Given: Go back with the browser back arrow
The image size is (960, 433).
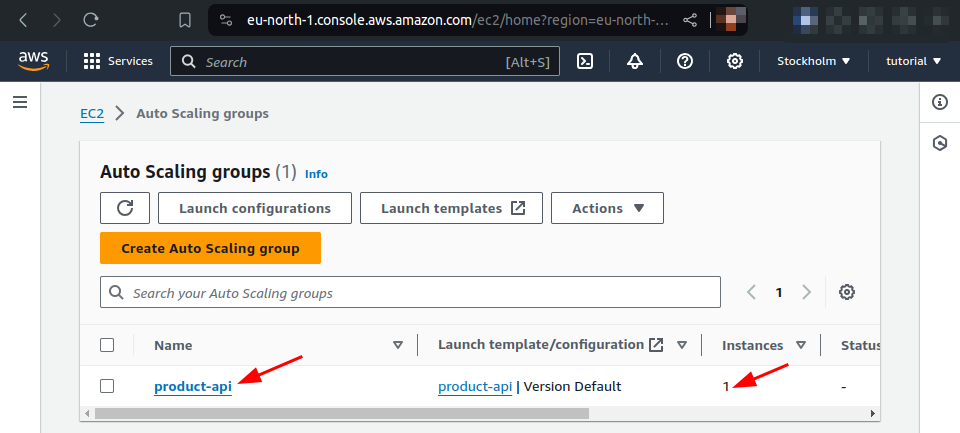Looking at the screenshot, I should coord(23,21).
